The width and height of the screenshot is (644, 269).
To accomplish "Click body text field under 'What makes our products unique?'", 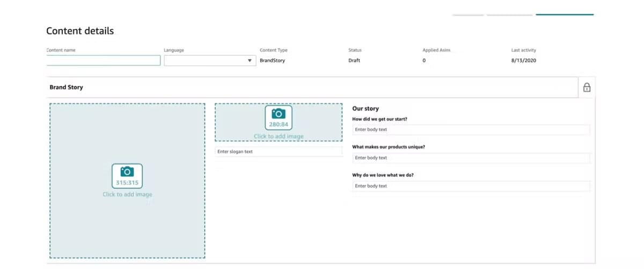I will click(x=471, y=158).
